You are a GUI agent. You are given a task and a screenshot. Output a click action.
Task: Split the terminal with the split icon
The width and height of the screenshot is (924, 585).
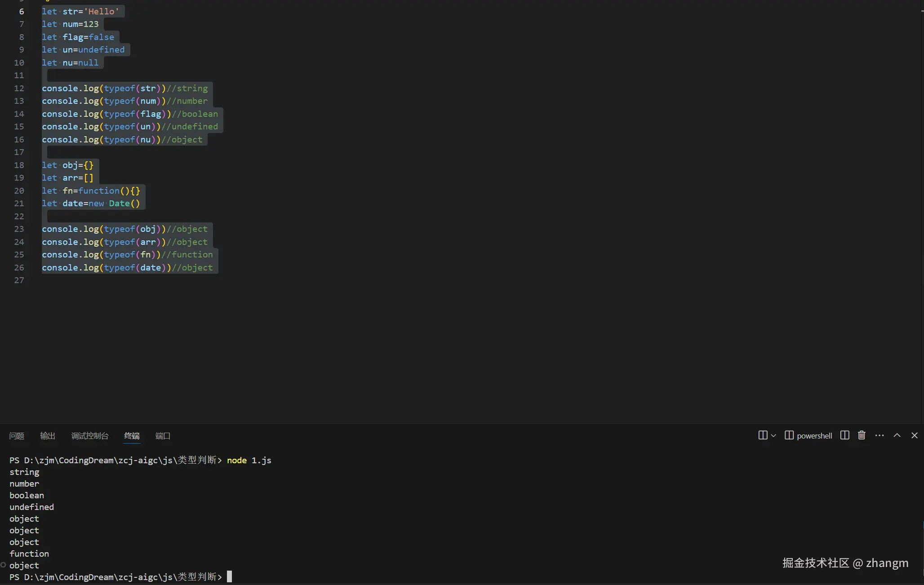tap(844, 435)
